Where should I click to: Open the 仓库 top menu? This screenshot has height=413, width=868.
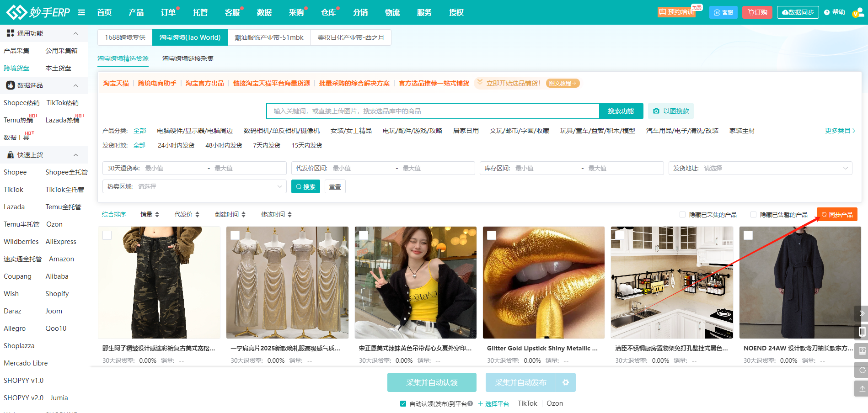click(328, 12)
